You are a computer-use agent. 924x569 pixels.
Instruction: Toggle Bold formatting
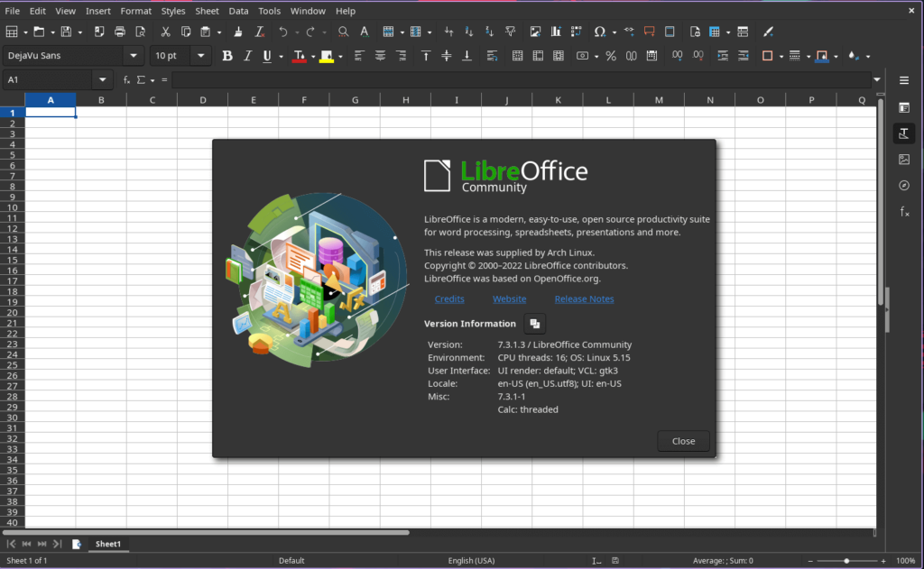point(226,55)
